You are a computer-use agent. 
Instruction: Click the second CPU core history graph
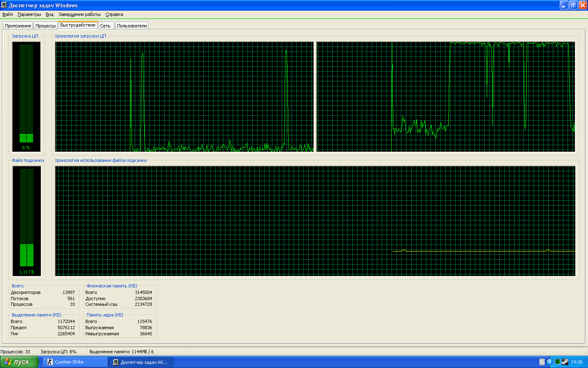[x=446, y=96]
